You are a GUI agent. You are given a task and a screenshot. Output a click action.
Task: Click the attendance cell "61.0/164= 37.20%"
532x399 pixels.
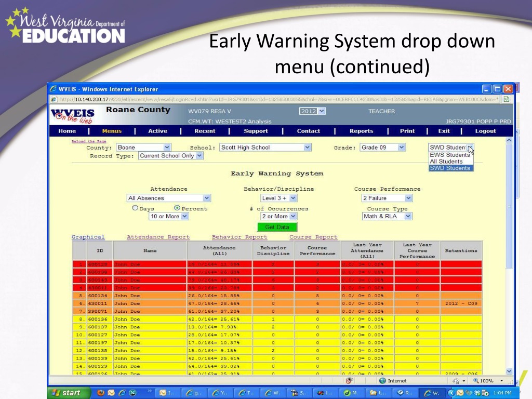pos(220,311)
